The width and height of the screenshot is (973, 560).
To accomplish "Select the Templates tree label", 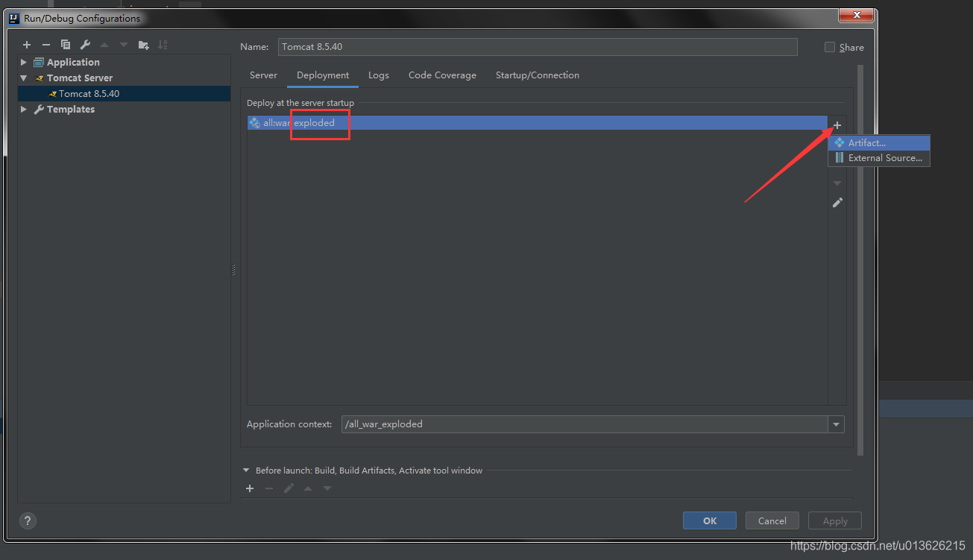I will point(71,109).
